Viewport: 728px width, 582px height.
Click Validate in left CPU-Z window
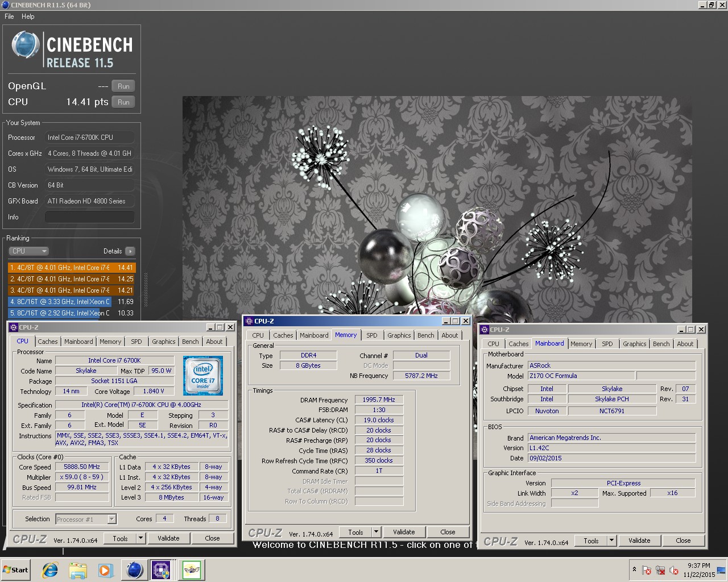point(168,538)
